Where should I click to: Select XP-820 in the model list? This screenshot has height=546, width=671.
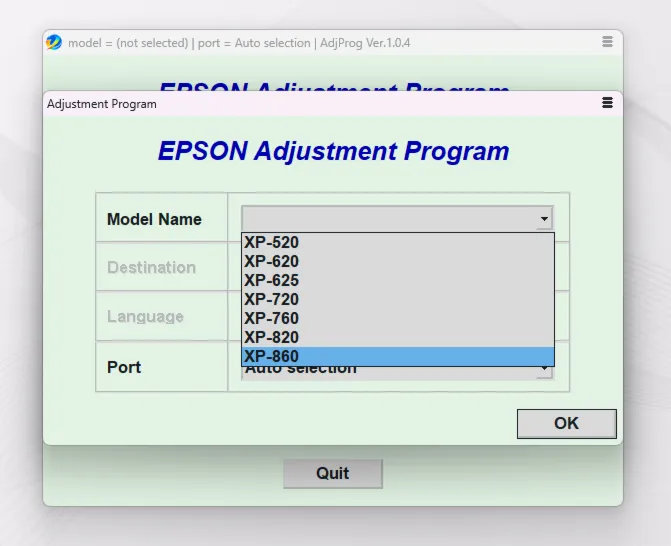point(398,338)
